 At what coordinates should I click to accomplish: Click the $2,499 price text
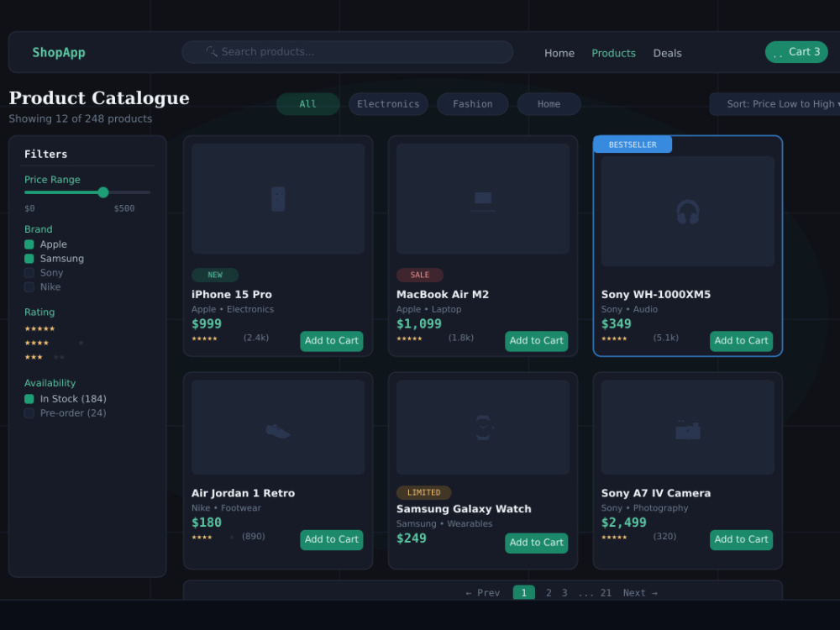click(623, 522)
